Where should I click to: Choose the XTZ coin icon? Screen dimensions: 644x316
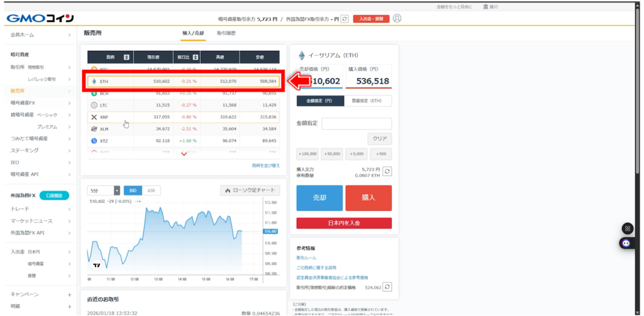[x=94, y=141]
